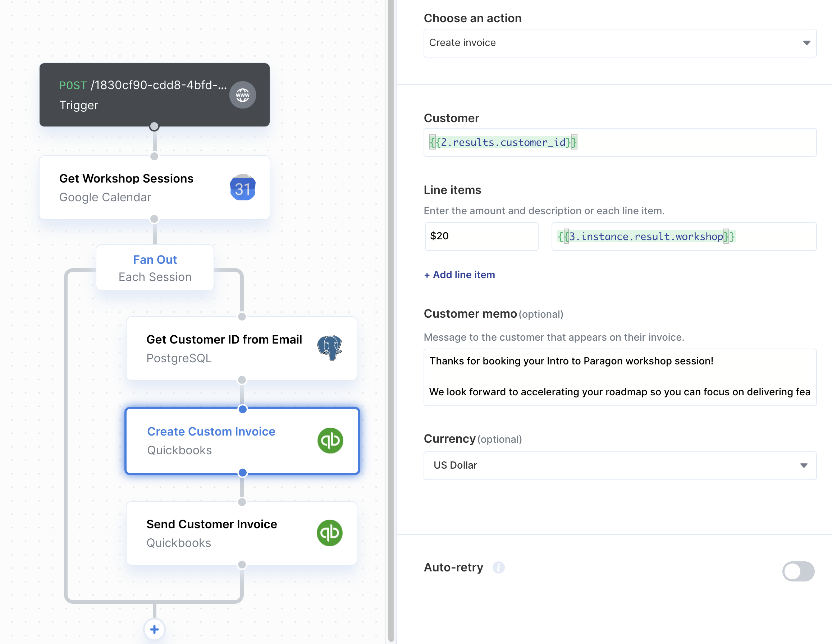Click the www globe icon on Trigger

pyautogui.click(x=242, y=95)
